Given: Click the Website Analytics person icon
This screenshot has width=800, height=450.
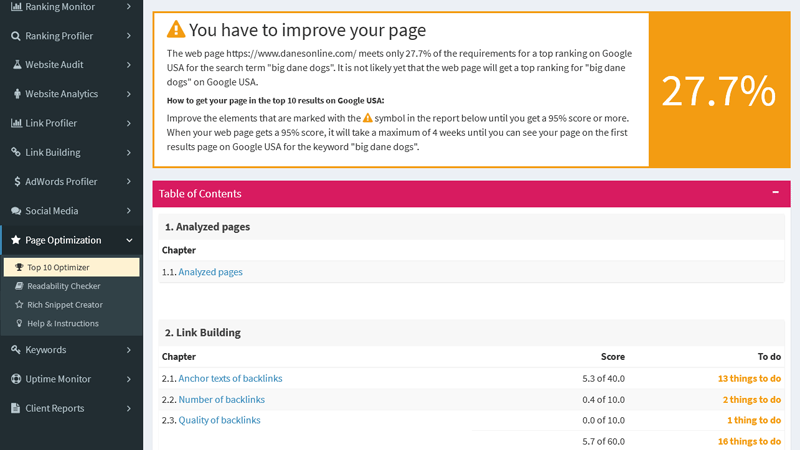Looking at the screenshot, I should 17,94.
